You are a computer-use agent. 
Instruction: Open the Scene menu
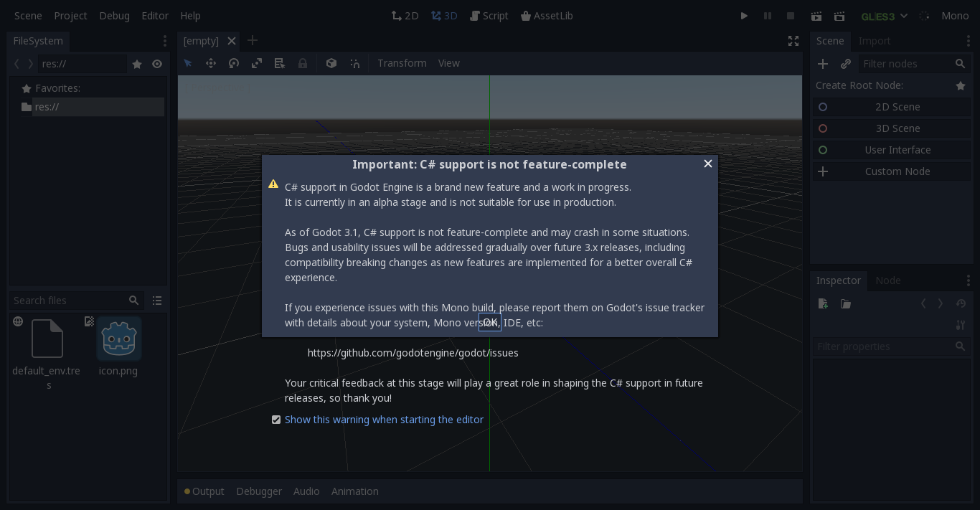click(28, 16)
